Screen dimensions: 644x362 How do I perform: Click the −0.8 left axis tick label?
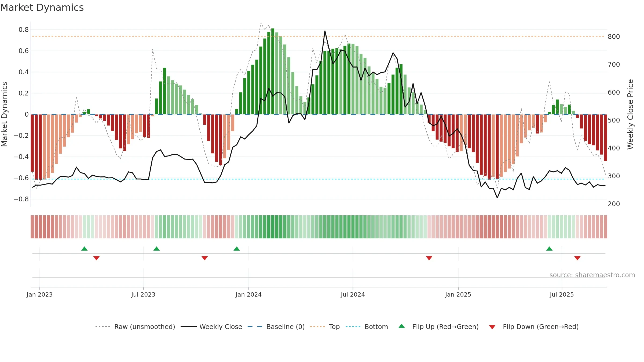[21, 199]
